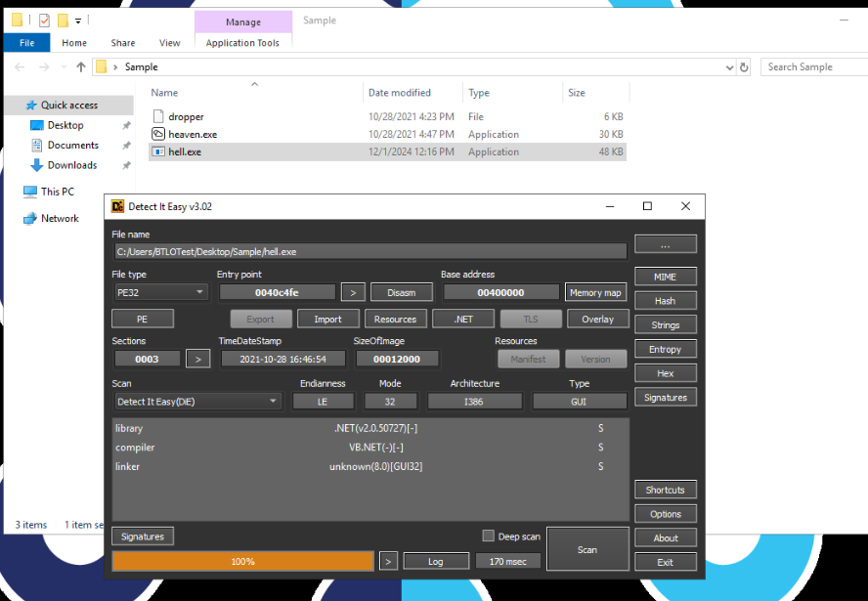Switch to the View ribbon tab
Screen dimensions: 868x601
click(169, 43)
